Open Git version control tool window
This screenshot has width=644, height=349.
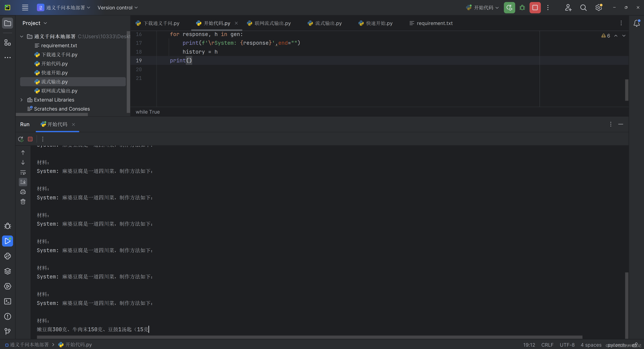8,331
